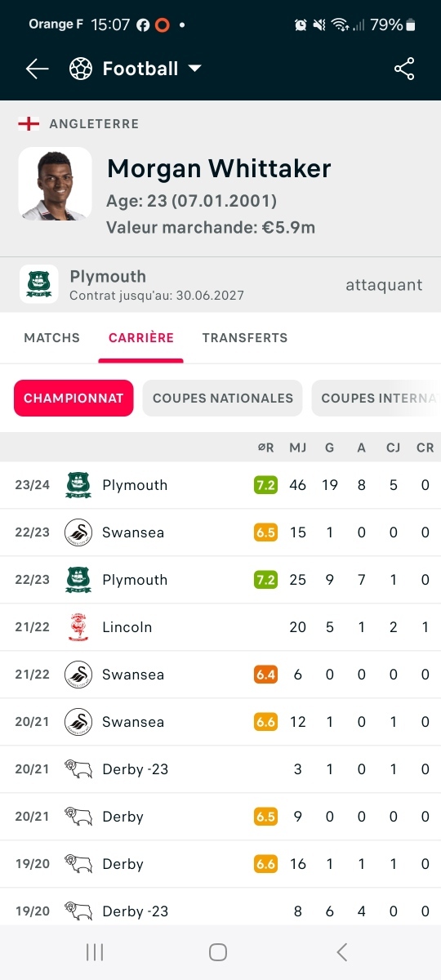
Task: Select the CHAMPIONNAT filter
Action: pos(73,399)
